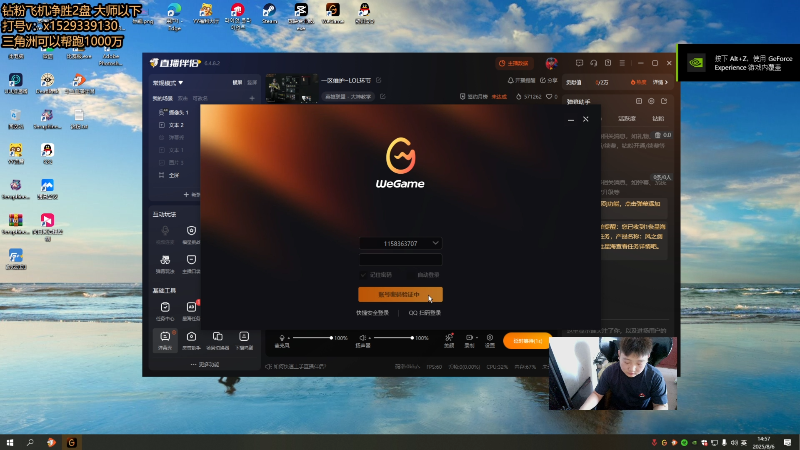Click the go-live reminder bell icon

[510, 81]
